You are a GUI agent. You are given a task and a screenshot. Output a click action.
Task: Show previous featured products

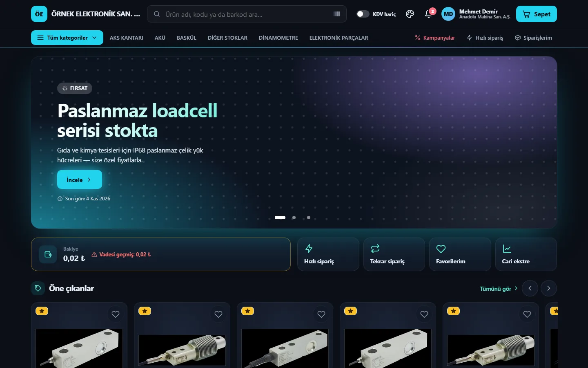pyautogui.click(x=530, y=288)
